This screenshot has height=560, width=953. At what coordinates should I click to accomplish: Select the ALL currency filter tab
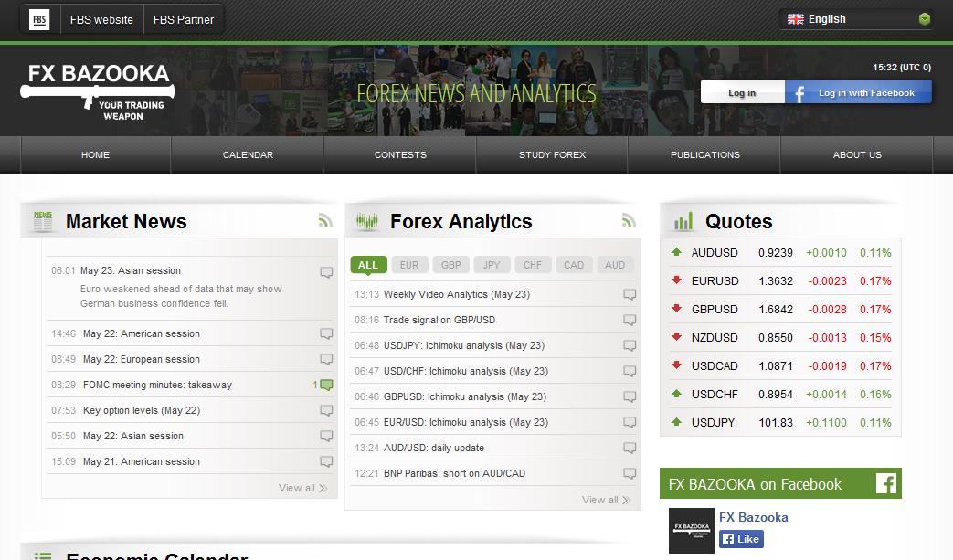coord(368,265)
